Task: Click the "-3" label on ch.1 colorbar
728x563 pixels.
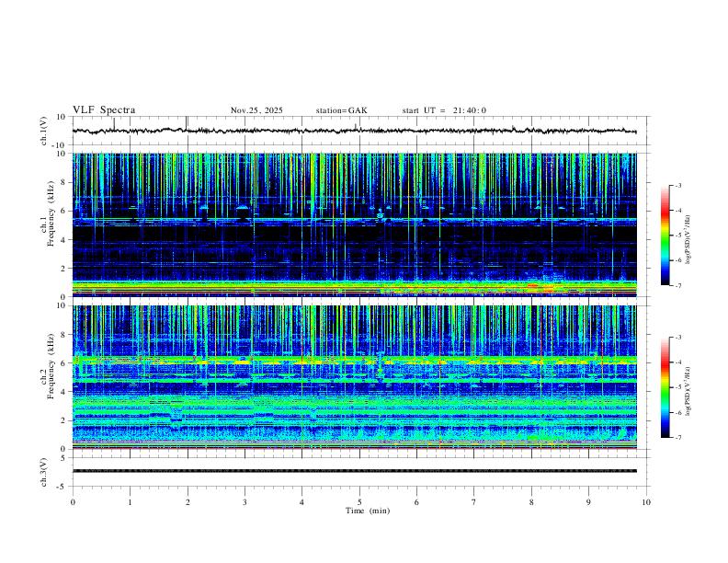Action: 678,185
